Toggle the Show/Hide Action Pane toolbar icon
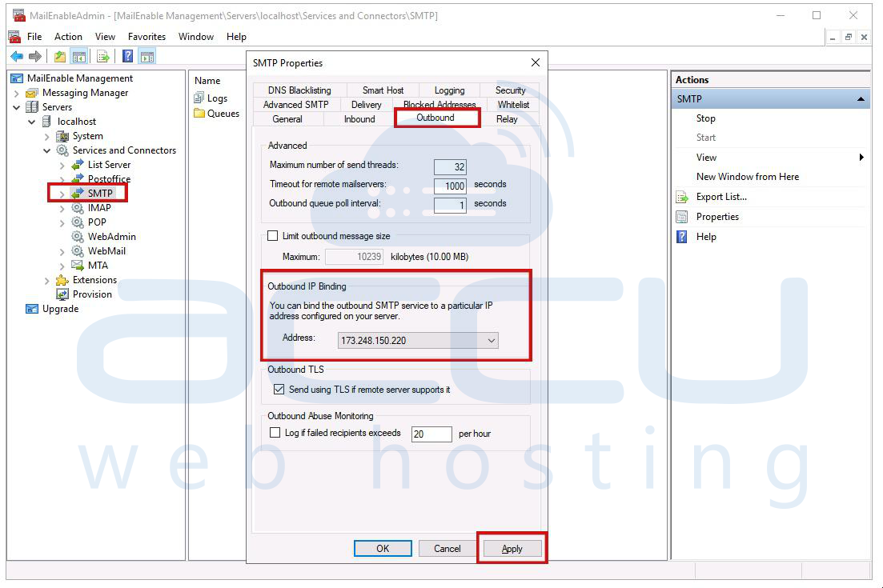The width and height of the screenshot is (883, 588). point(147,56)
